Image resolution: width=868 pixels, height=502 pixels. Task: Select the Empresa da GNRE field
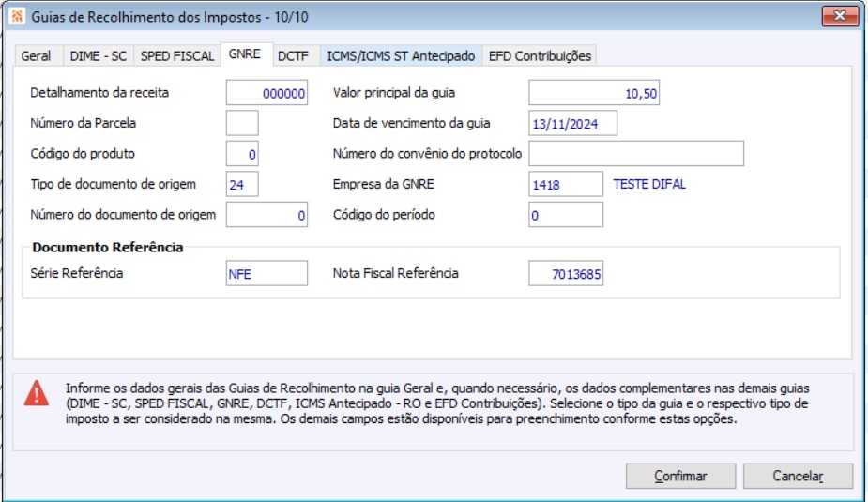tap(566, 184)
